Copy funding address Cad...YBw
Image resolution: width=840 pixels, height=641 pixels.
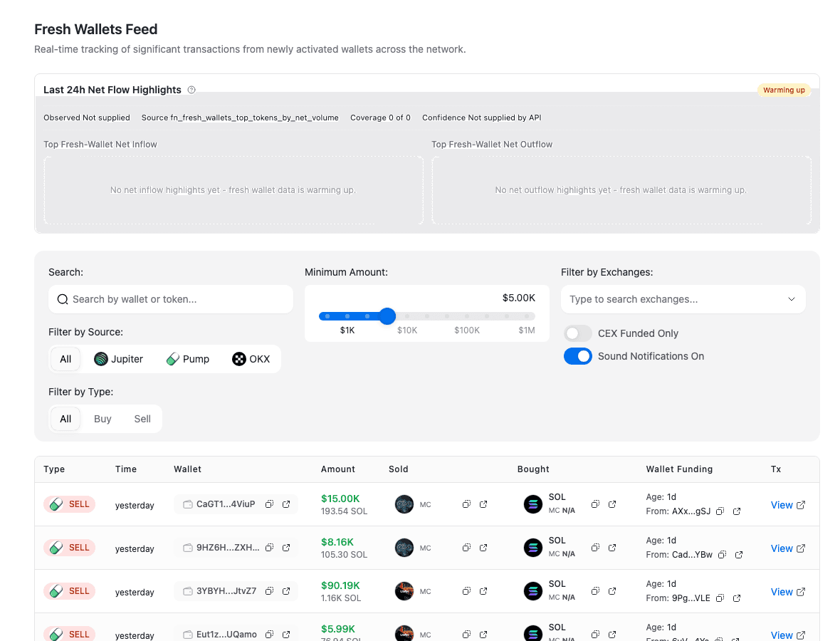pyautogui.click(x=722, y=555)
